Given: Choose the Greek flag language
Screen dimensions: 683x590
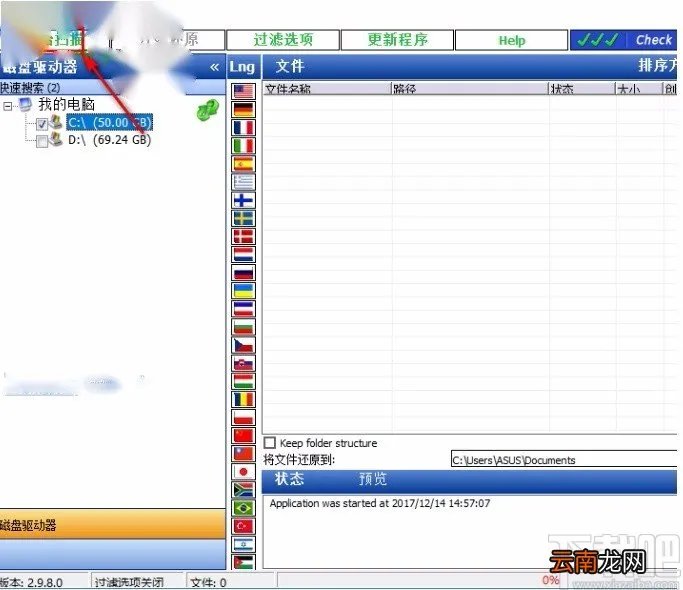Looking at the screenshot, I should tap(243, 182).
